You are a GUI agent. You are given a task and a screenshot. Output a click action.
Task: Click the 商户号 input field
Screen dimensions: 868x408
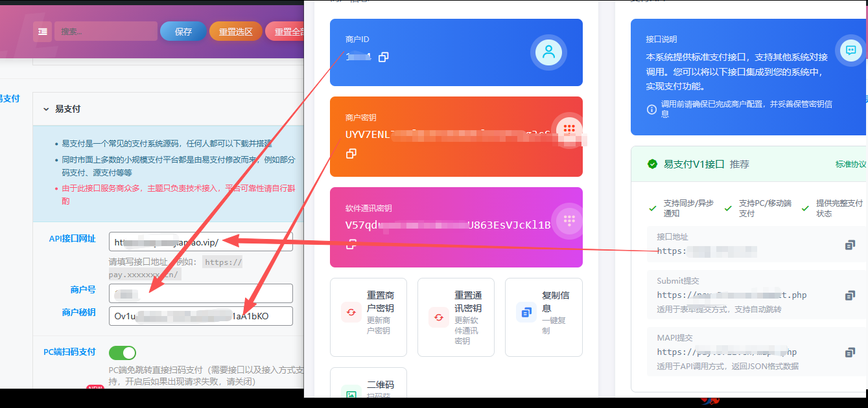(x=200, y=293)
